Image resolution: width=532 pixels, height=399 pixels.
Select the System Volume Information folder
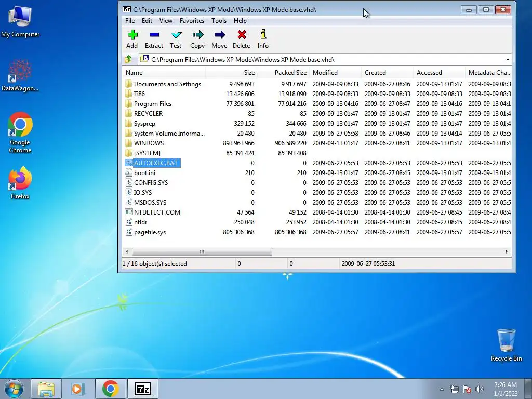[165, 134]
